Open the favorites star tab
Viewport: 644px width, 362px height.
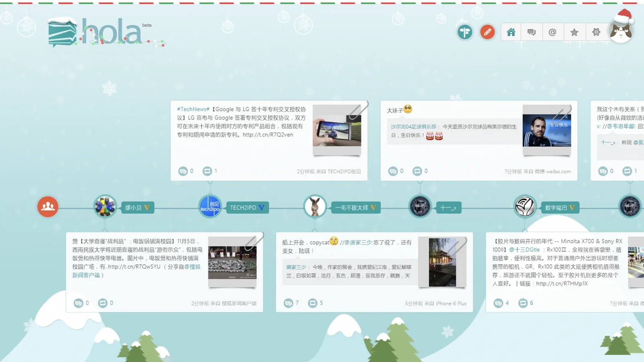pyautogui.click(x=574, y=32)
